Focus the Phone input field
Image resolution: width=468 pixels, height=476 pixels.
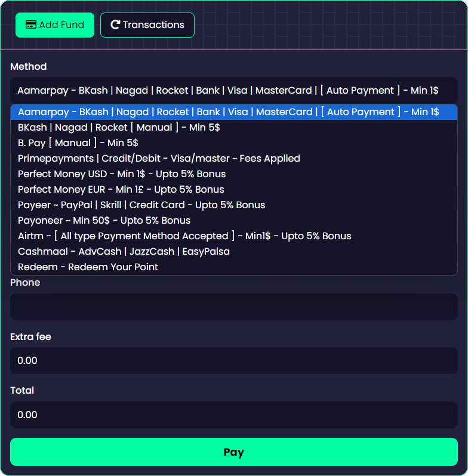pos(234,307)
